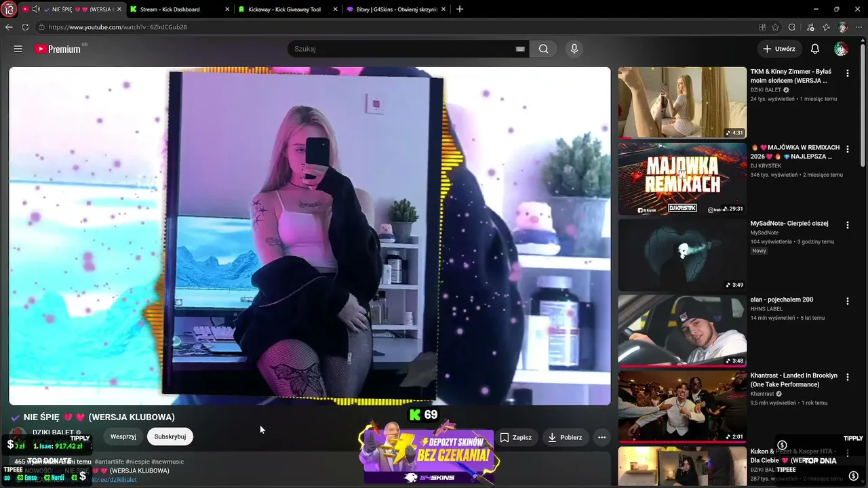The image size is (868, 488).
Task: Open the YouTube hamburger guide menu
Action: [18, 49]
